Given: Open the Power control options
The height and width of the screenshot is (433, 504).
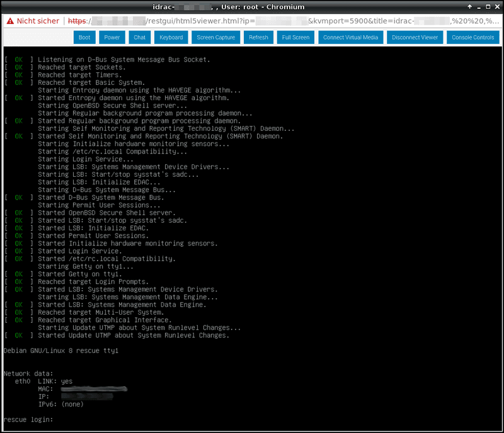Looking at the screenshot, I should click(x=112, y=37).
